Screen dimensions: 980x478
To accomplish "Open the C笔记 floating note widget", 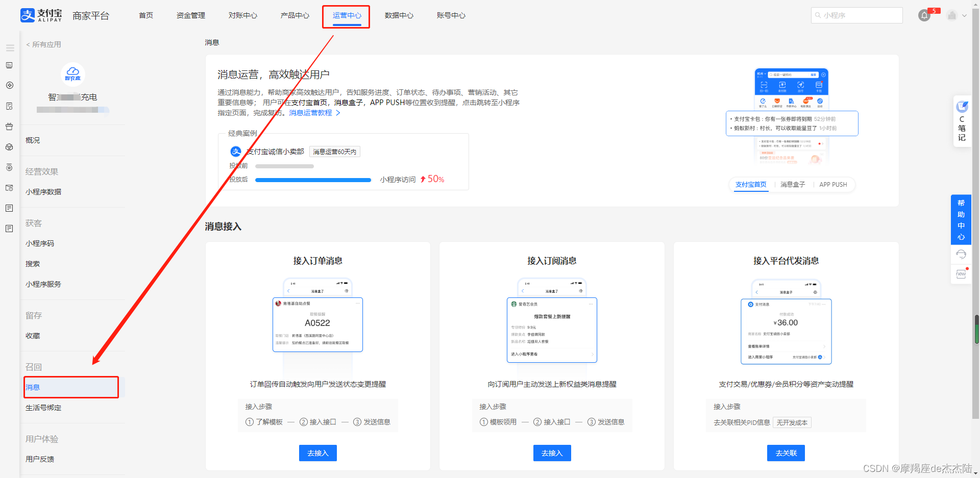I will click(x=962, y=121).
